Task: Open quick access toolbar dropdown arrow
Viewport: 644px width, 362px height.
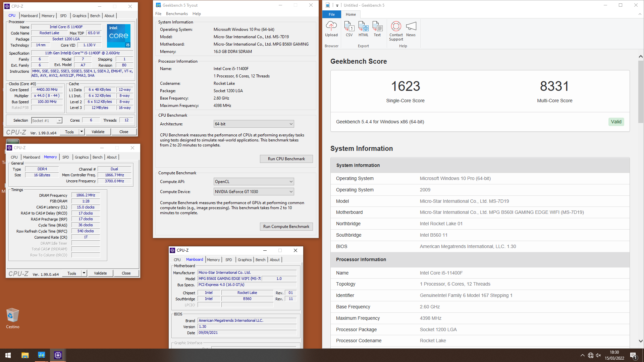Action: coord(337,5)
